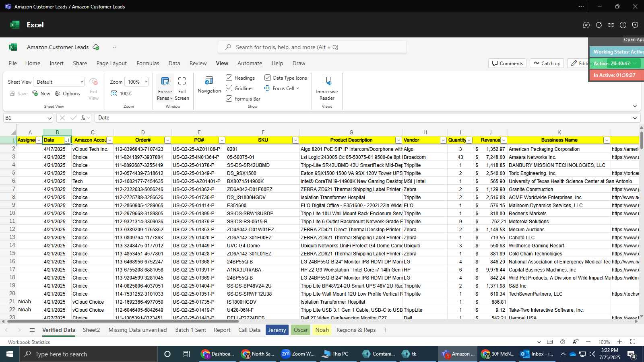Select column K header
Screen dimensions: 644x362
tap(559, 132)
